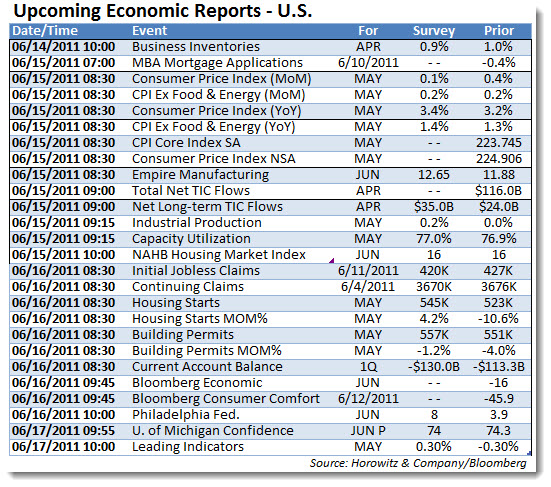Select Leading Indicators survey value 0.30%
This screenshot has height=487, width=551.
tap(434, 447)
